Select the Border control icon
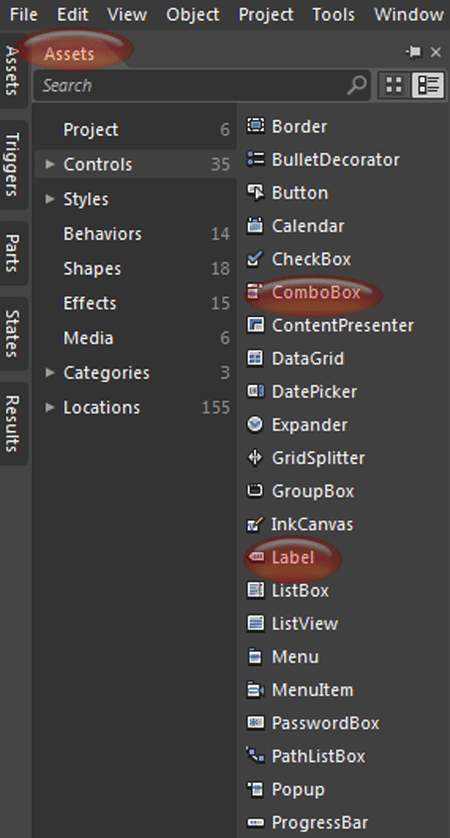 pos(255,126)
